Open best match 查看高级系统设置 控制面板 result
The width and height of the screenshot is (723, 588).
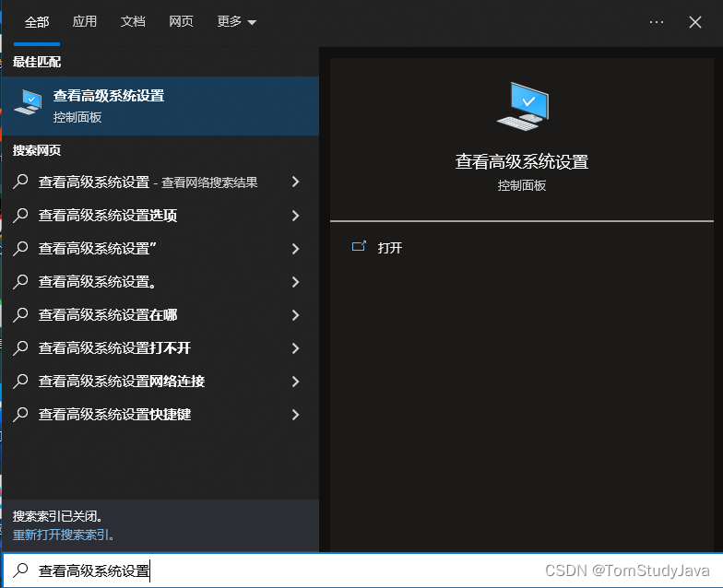click(x=160, y=106)
